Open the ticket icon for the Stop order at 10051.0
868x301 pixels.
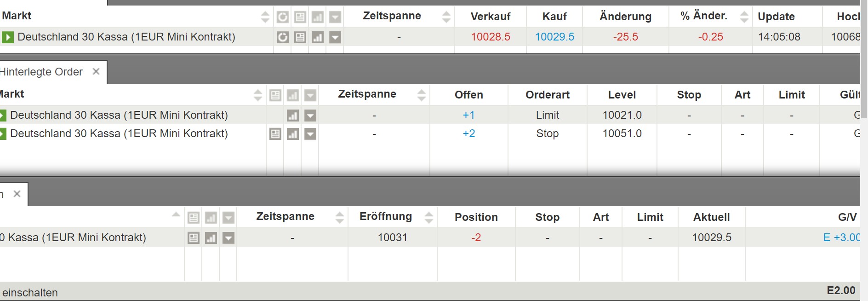pos(275,134)
